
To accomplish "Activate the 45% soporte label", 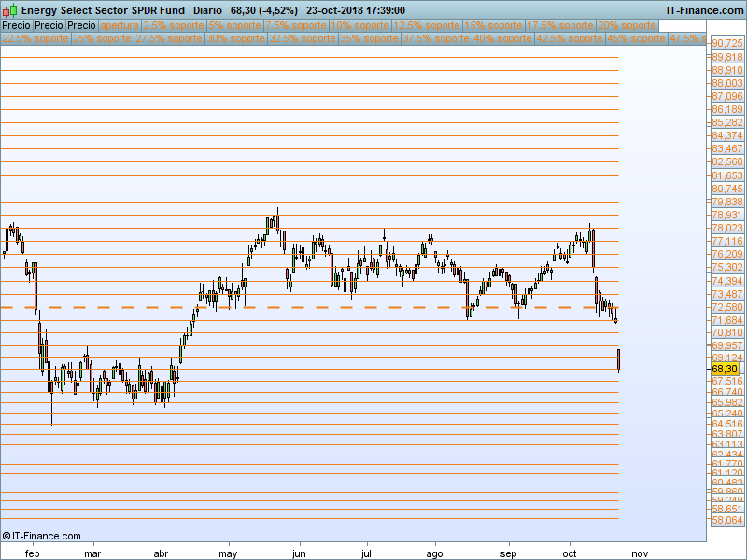I will coord(637,38).
